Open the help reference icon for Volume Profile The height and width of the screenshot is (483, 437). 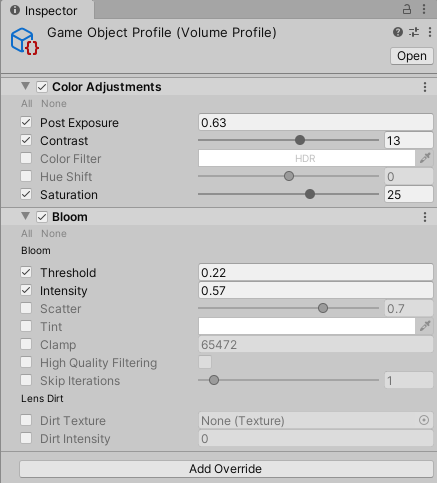[398, 32]
